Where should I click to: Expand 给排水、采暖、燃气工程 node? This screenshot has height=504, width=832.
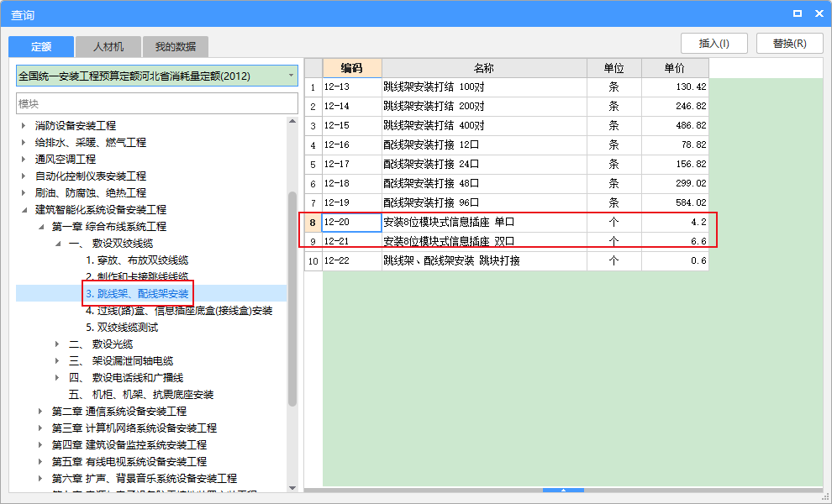pos(24,143)
